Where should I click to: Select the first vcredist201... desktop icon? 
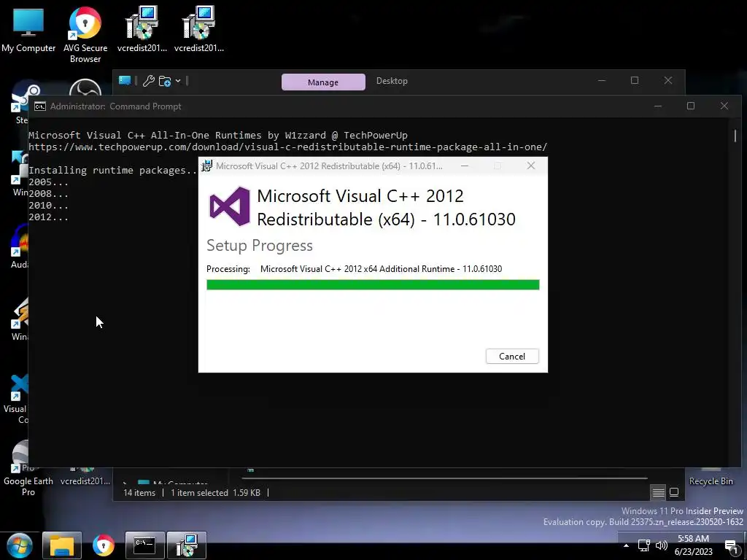tap(142, 29)
